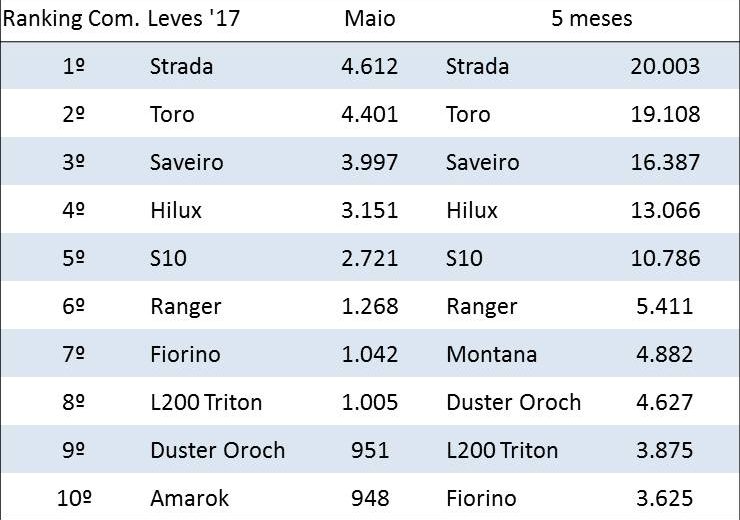The height and width of the screenshot is (520, 740).
Task: Select the Hilux Maio value 3.151
Action: (x=369, y=211)
